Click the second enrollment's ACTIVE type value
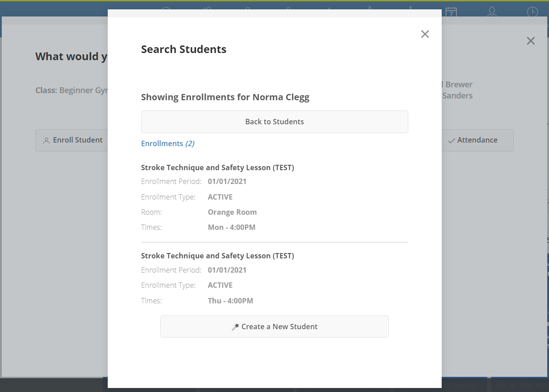 [x=220, y=285]
